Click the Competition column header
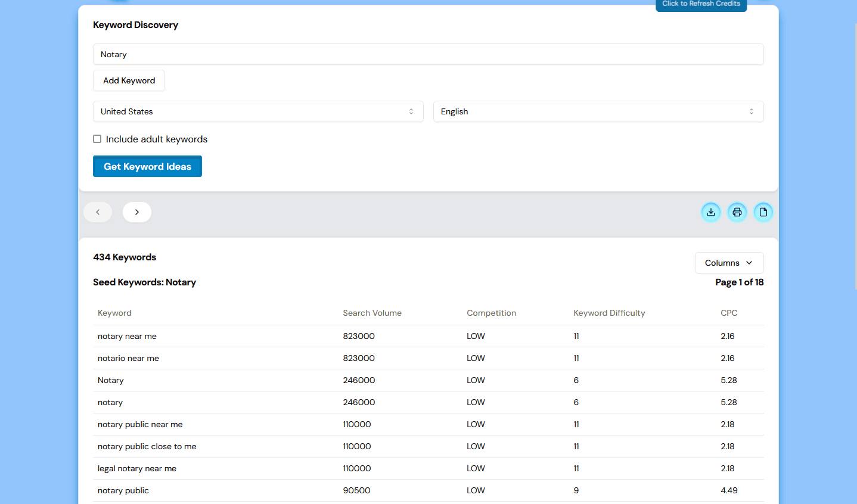This screenshot has width=857, height=504. click(x=491, y=313)
